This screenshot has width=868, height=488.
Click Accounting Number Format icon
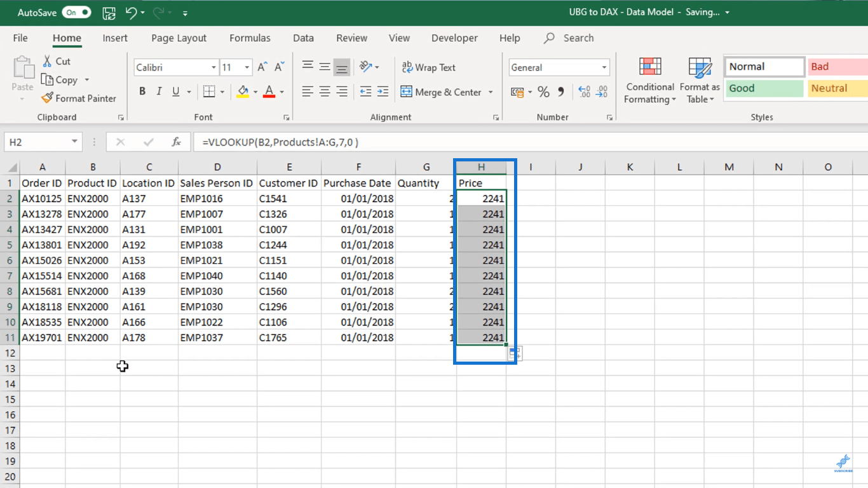517,92
